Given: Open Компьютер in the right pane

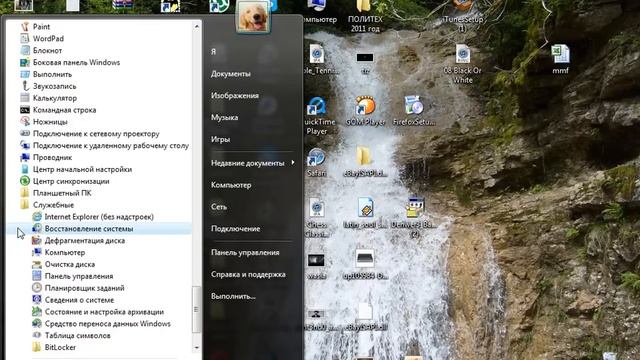Looking at the screenshot, I should pyautogui.click(x=231, y=185).
